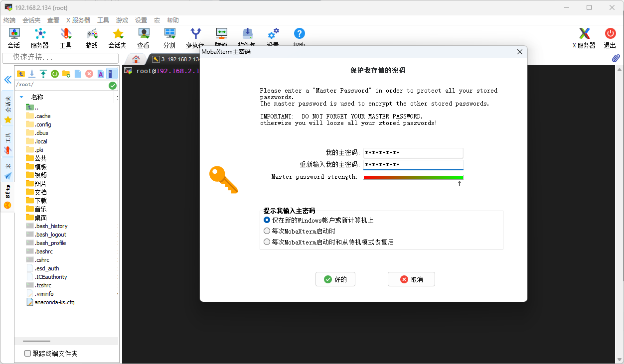Click the /root/ path field
The width and height of the screenshot is (624, 364).
[61, 86]
